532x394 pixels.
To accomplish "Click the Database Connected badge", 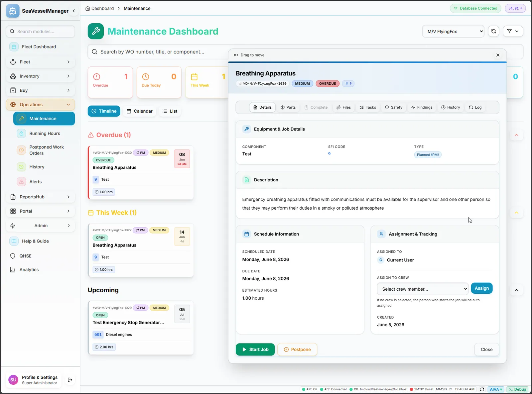I will point(475,8).
